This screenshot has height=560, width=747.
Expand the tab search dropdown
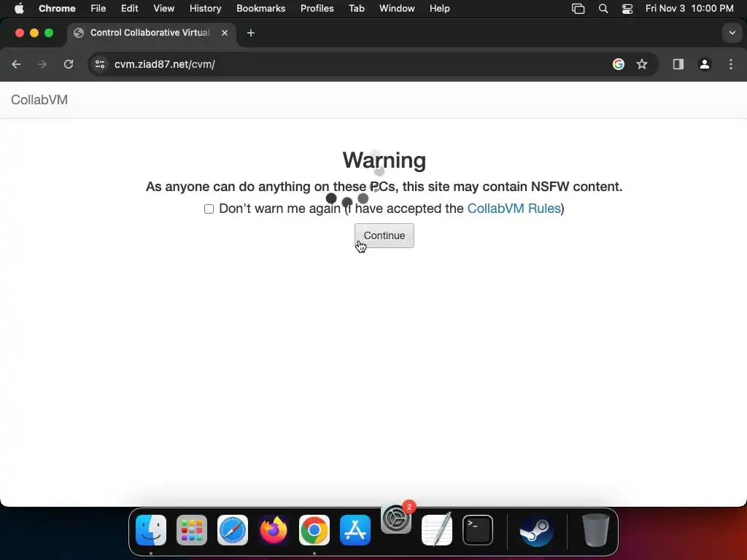pyautogui.click(x=732, y=33)
